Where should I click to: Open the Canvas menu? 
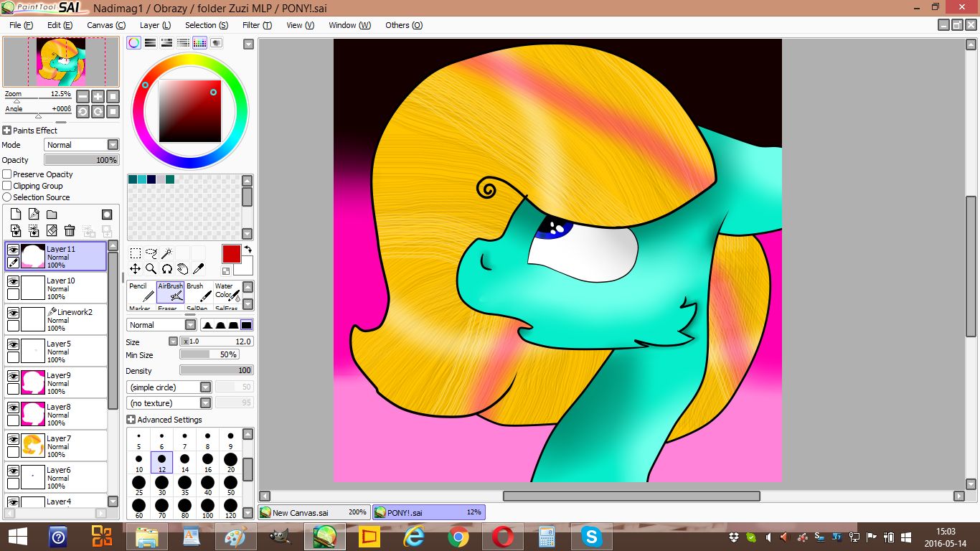click(106, 25)
